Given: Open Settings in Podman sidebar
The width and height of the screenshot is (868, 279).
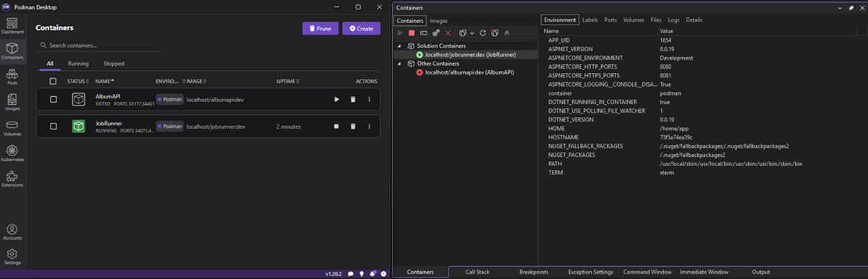Looking at the screenshot, I should 12,256.
